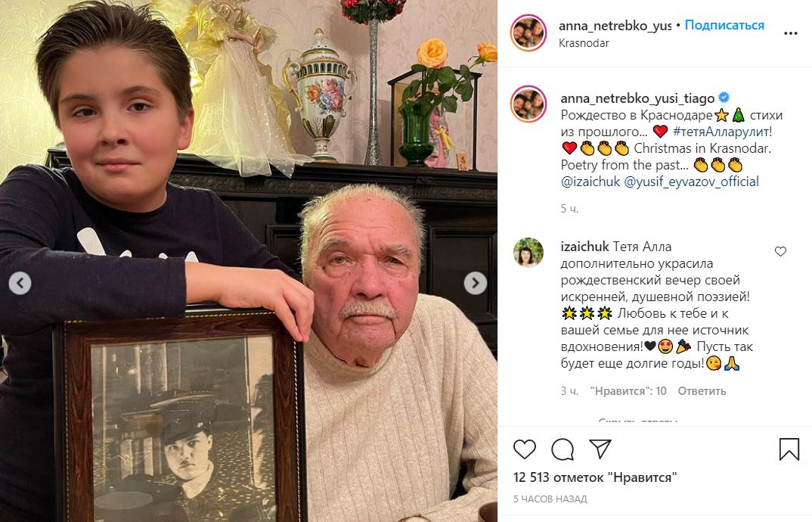Open the Krasnodar location link
The height and width of the screenshot is (522, 812).
pyautogui.click(x=584, y=43)
